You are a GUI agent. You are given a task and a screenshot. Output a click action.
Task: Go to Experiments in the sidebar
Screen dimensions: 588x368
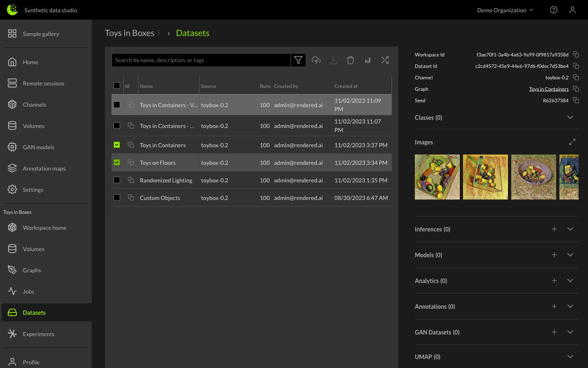(38, 334)
